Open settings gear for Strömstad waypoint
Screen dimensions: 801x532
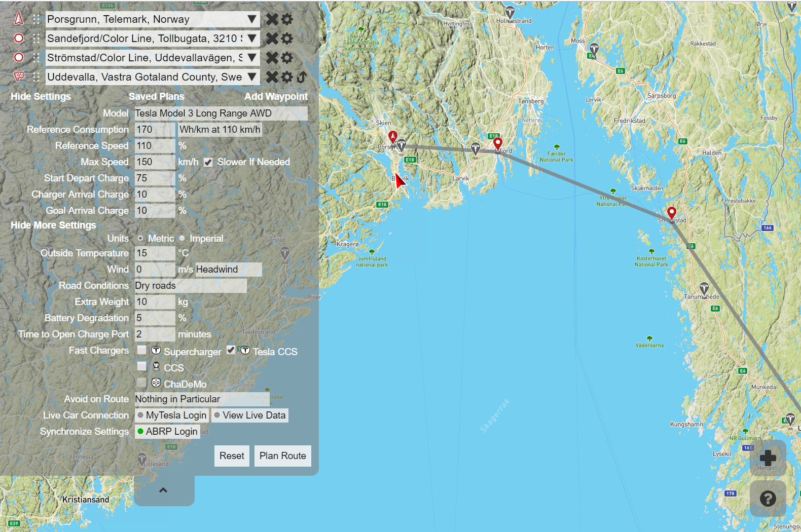287,58
